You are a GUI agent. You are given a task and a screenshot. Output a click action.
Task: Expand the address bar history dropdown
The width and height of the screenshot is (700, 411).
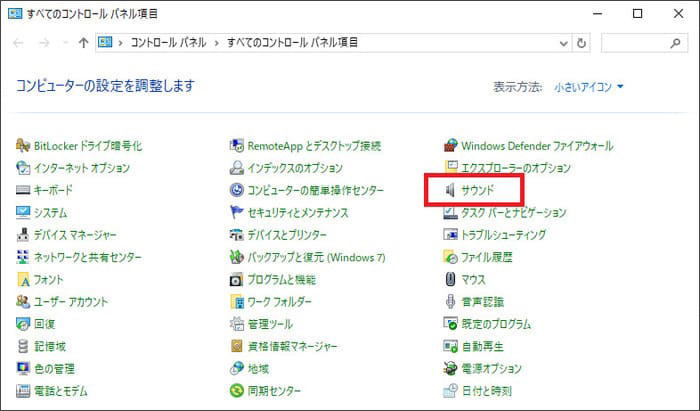tap(563, 43)
